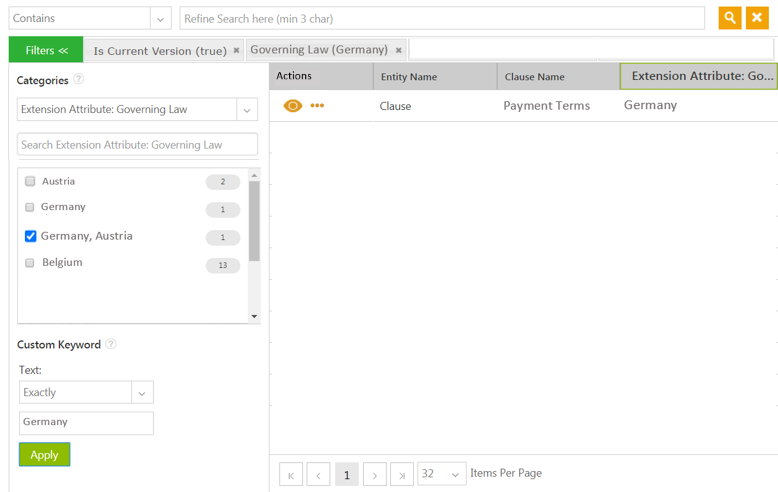The image size is (778, 492).
Task: Collapse the panel with the Filters button
Action: click(46, 50)
